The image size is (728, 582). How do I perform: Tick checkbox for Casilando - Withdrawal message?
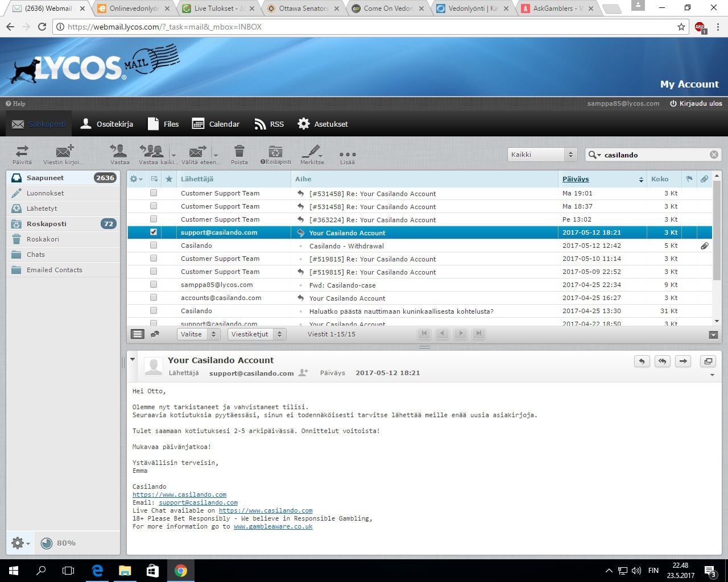[x=154, y=246]
